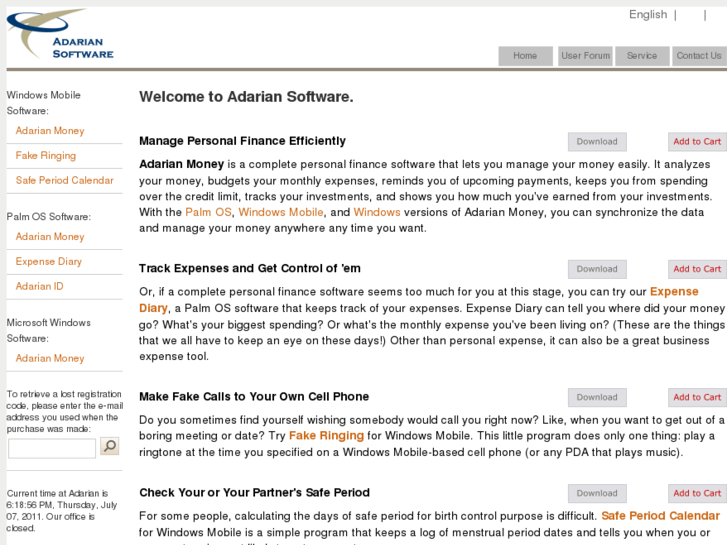Viewport: 727px width, 545px height.
Task: Click the e-mail address input field
Action: [x=52, y=449]
